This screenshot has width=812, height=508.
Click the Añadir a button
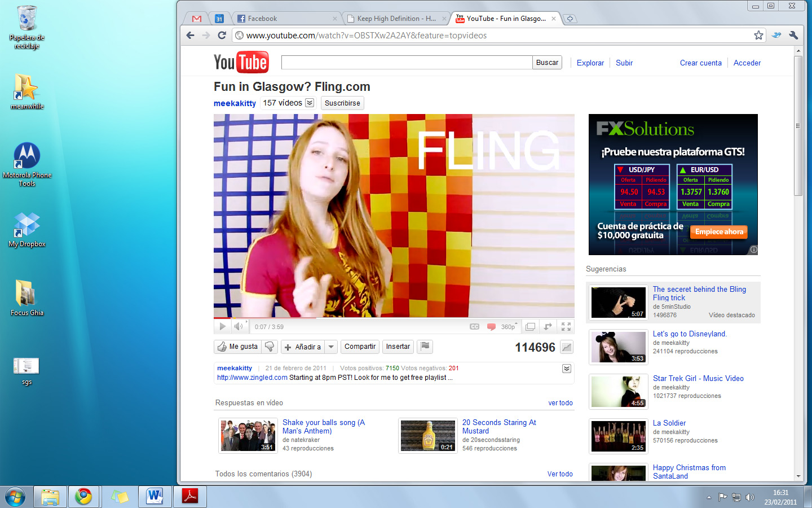[x=303, y=347]
